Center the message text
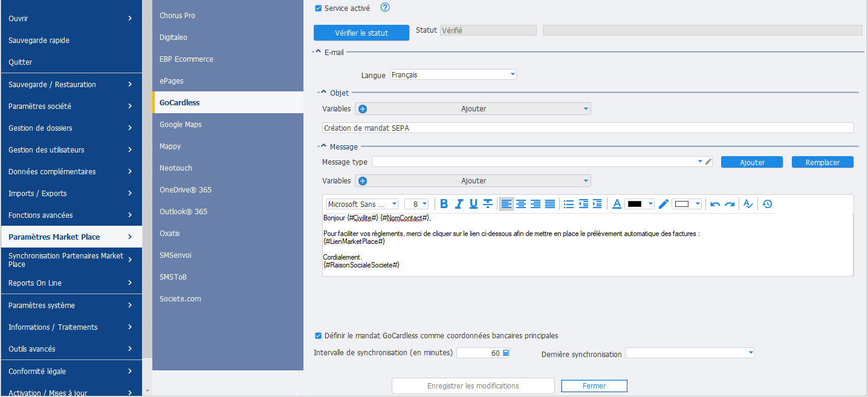This screenshot has height=397, width=868. pos(520,204)
